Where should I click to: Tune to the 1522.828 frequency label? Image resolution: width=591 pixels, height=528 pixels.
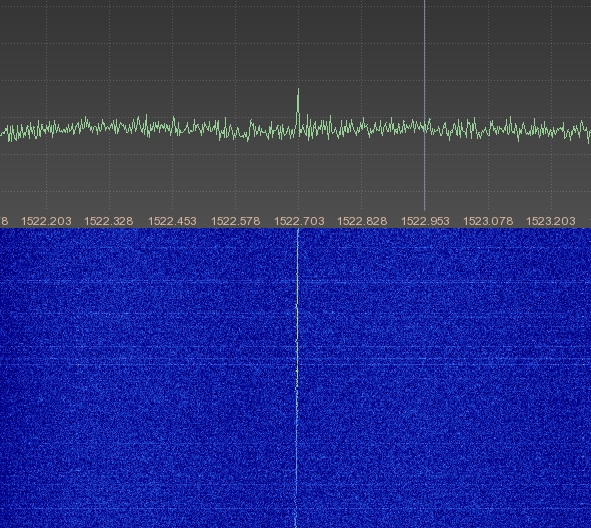click(362, 221)
